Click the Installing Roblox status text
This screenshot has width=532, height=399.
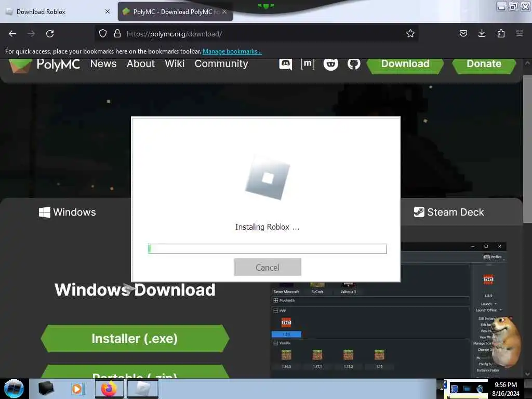click(268, 227)
